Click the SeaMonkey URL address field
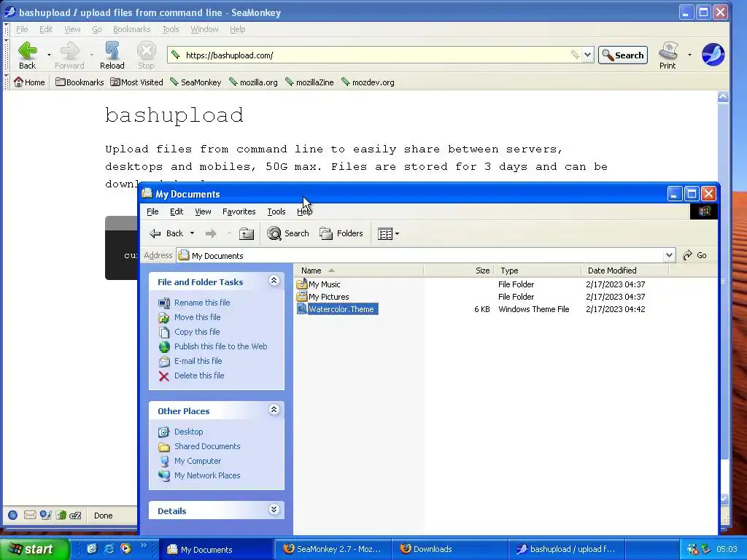The height and width of the screenshot is (560, 747). coord(376,55)
